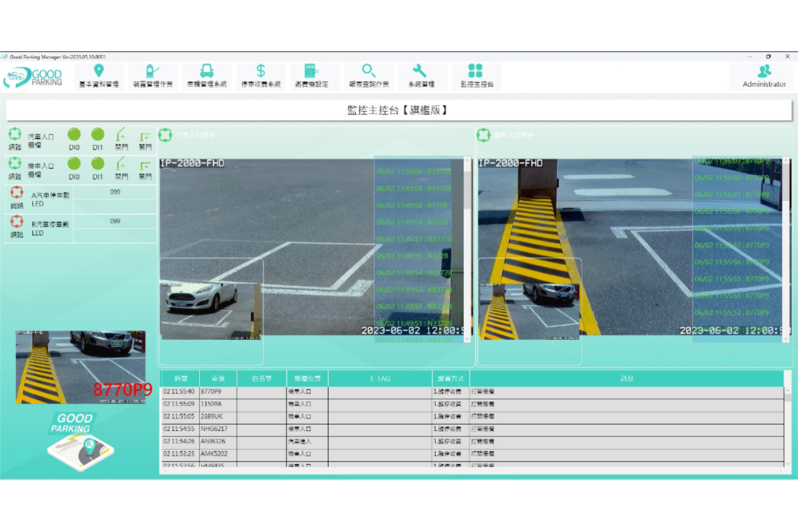Screen dimensions: 798x532
Task: Select table cell 1150R6
Action: pos(218,404)
